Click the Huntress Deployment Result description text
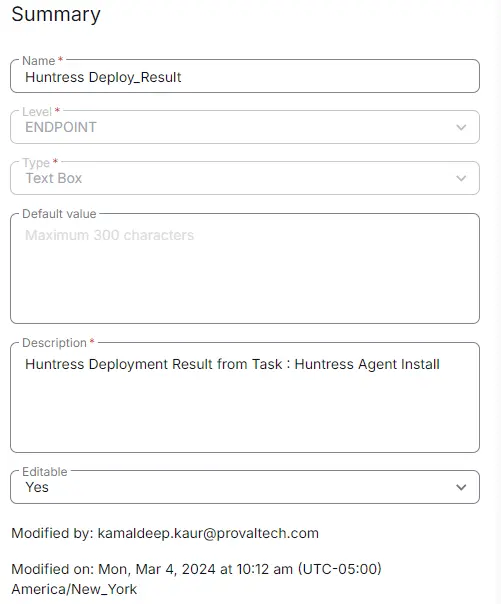Screen dimensions: 501x604 coord(232,364)
